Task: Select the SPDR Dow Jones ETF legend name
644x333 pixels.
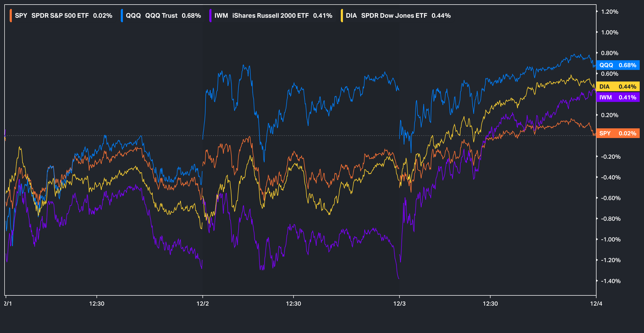Action: pyautogui.click(x=394, y=16)
